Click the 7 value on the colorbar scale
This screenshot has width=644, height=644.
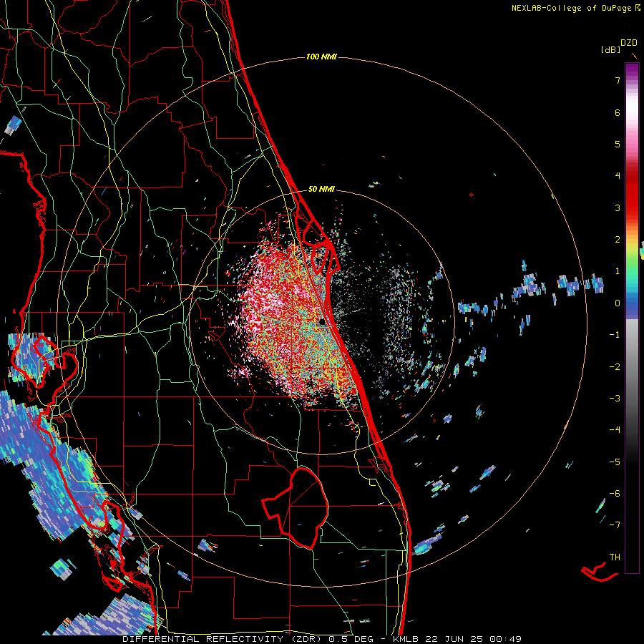[618, 80]
